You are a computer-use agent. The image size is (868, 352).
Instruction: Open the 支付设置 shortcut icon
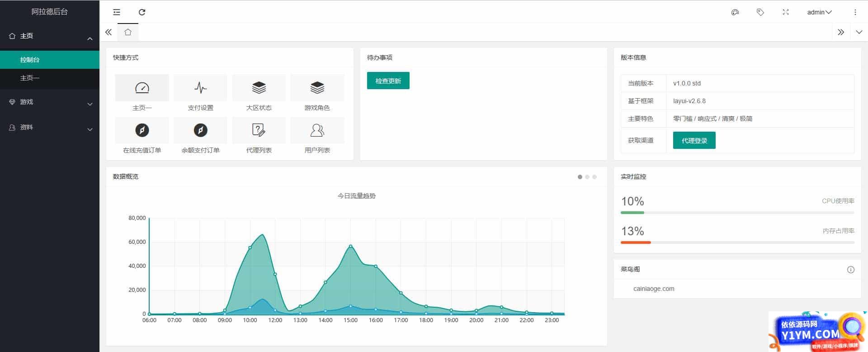[x=200, y=88]
